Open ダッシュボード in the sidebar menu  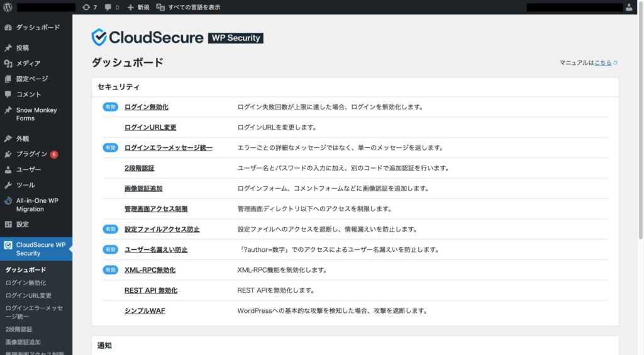38,28
